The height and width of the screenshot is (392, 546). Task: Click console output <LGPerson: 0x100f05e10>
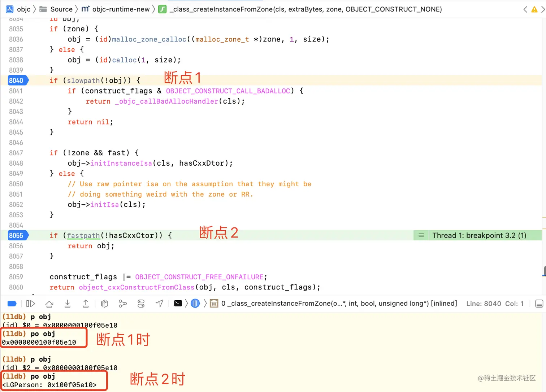coord(49,385)
